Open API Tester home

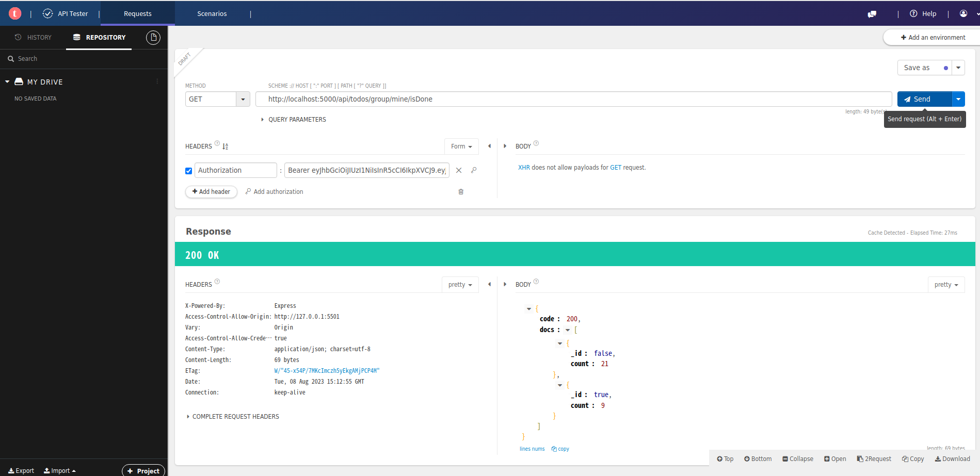[66, 13]
